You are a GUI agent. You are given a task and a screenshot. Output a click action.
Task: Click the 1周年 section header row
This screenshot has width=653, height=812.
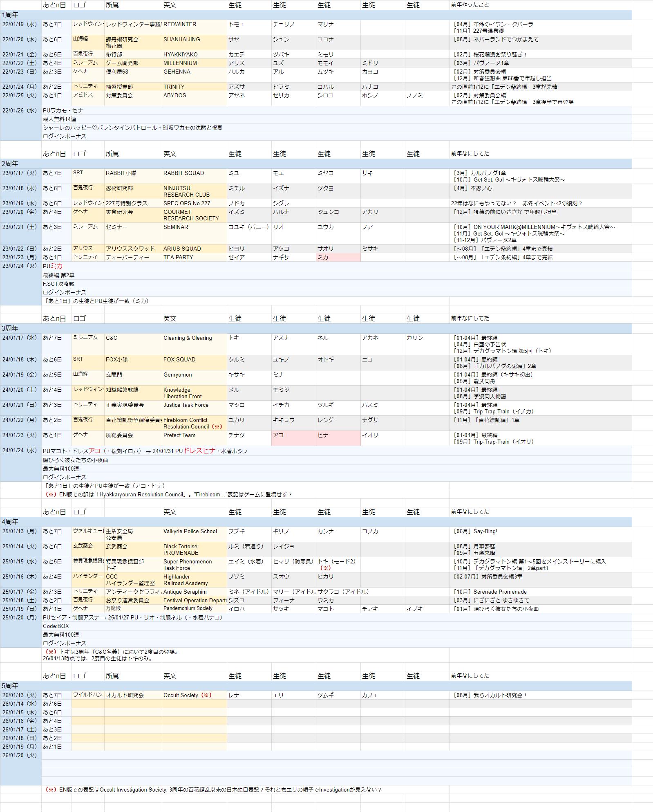(316, 15)
